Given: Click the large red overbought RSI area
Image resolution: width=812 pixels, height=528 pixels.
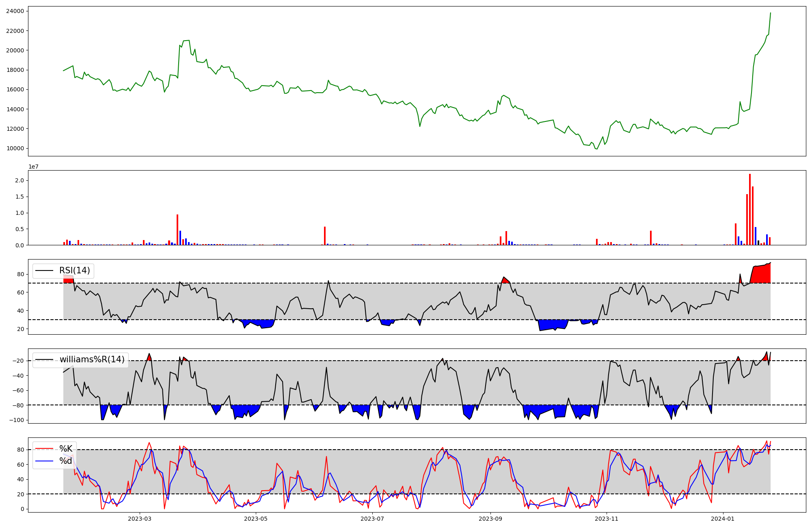Looking at the screenshot, I should 761,274.
